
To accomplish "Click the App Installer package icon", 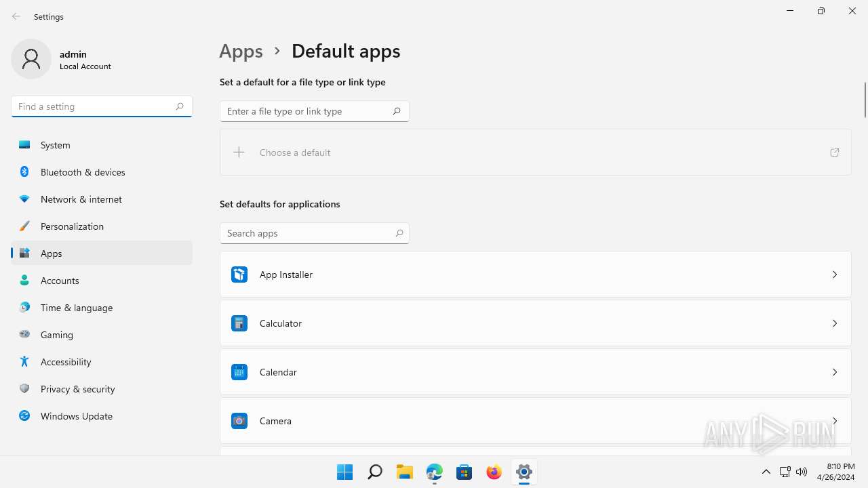I will pyautogui.click(x=239, y=274).
